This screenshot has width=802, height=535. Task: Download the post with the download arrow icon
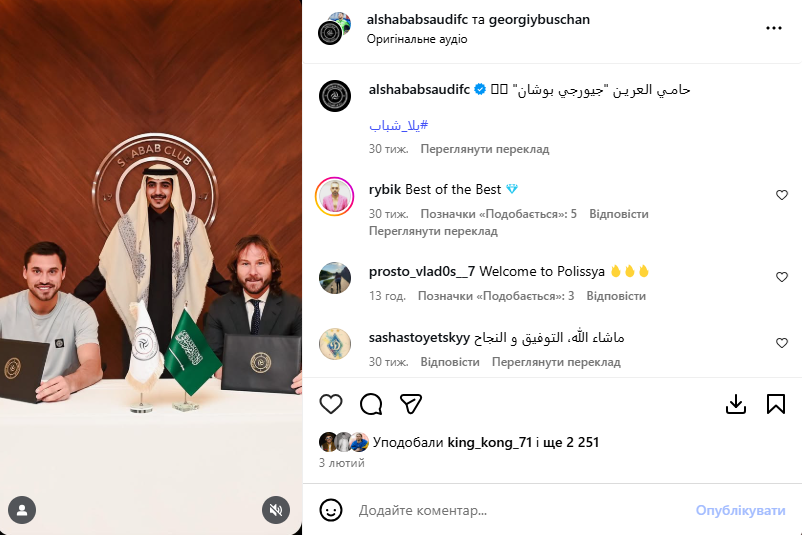[x=736, y=404]
